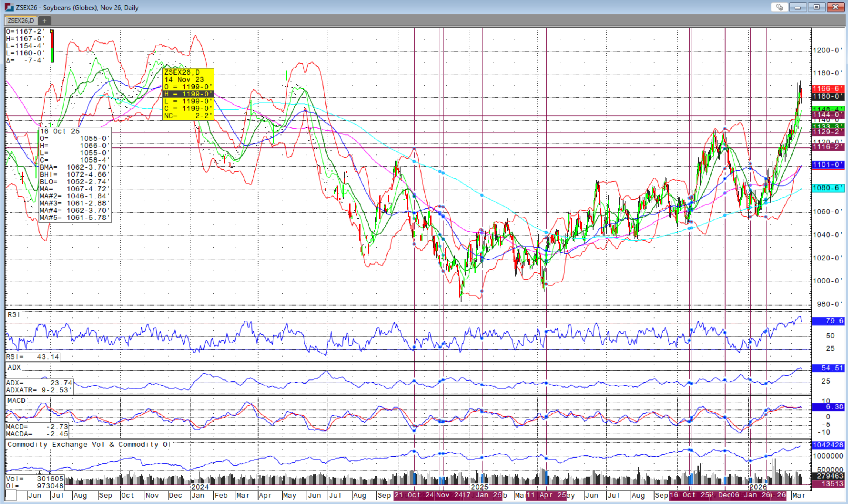This screenshot has height=504, width=848.
Task: Click the yellow arrow atop red-green bar
Action: tap(52, 31)
